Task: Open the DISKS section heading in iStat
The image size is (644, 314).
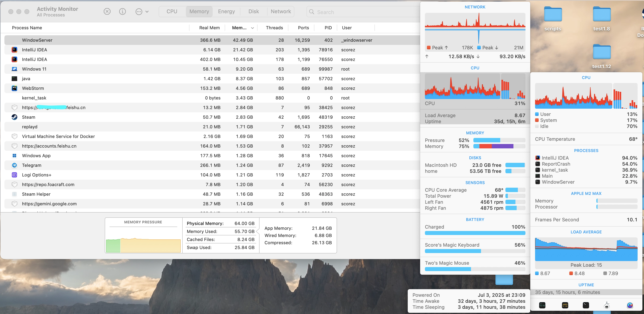Action: [x=475, y=158]
